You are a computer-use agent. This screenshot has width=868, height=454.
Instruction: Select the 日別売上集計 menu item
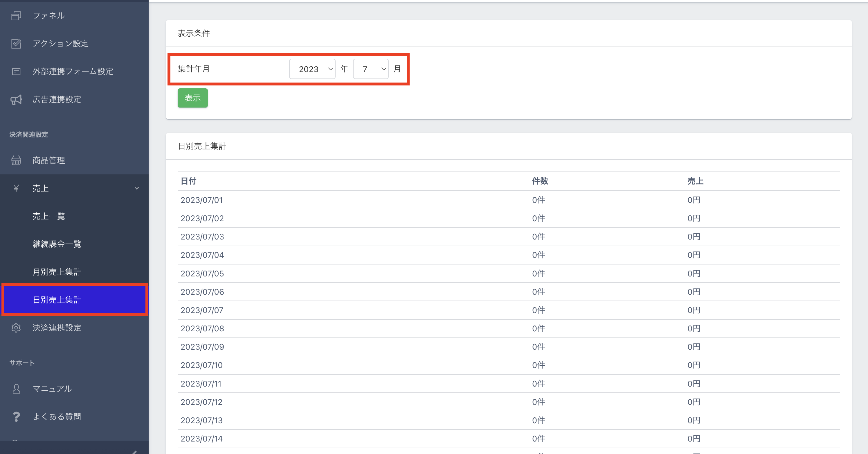[x=57, y=300]
